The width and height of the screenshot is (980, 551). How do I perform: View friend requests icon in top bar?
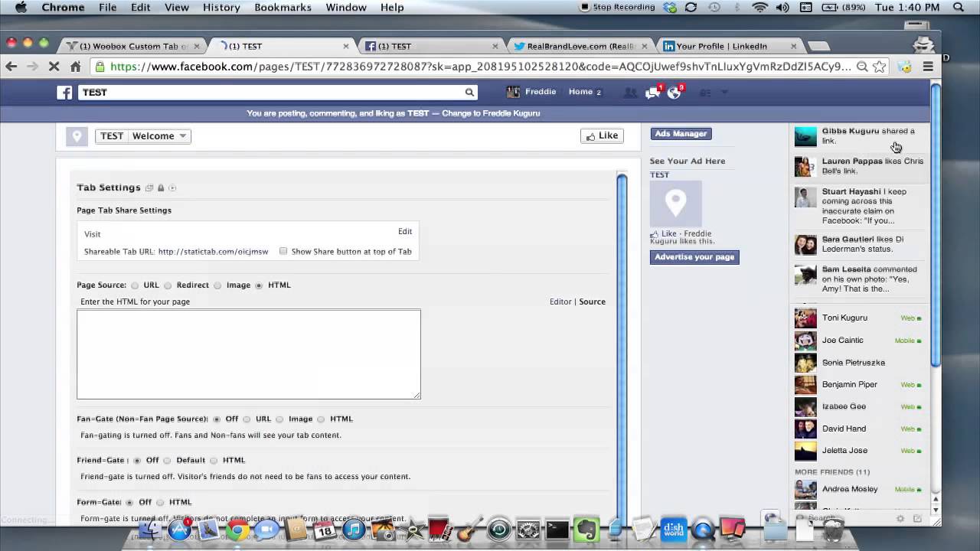631,92
